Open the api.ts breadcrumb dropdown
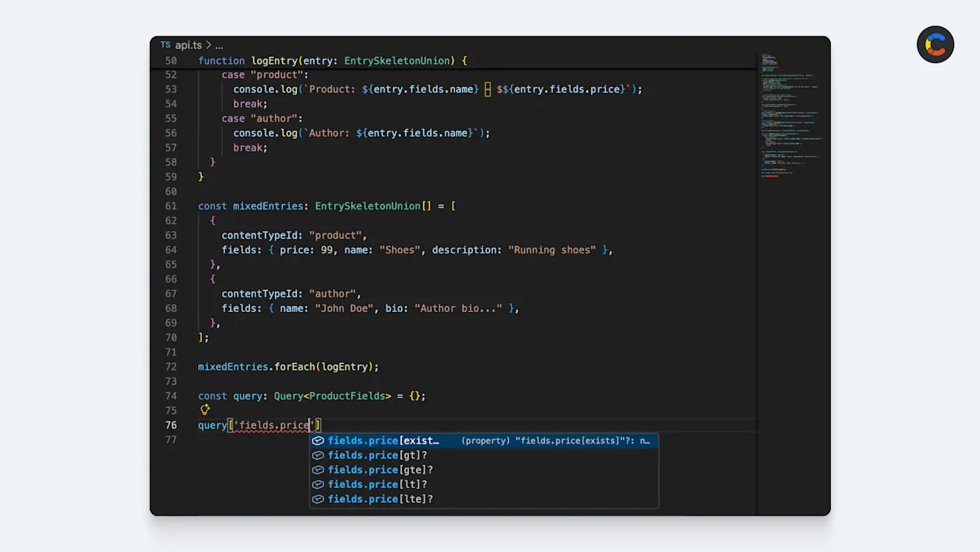Viewport: 980px width, 552px height. 188,45
